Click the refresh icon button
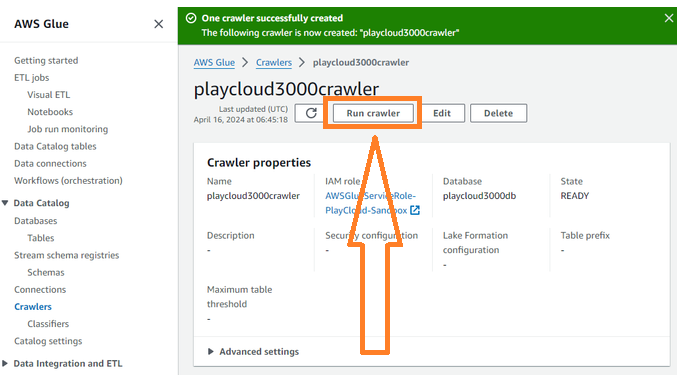Viewport: 677px width, 376px height. tap(310, 113)
